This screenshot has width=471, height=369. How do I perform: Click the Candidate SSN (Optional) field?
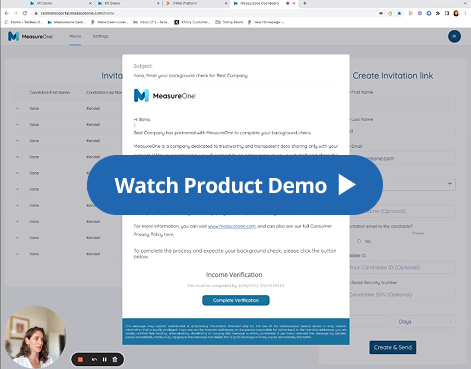[402, 295]
